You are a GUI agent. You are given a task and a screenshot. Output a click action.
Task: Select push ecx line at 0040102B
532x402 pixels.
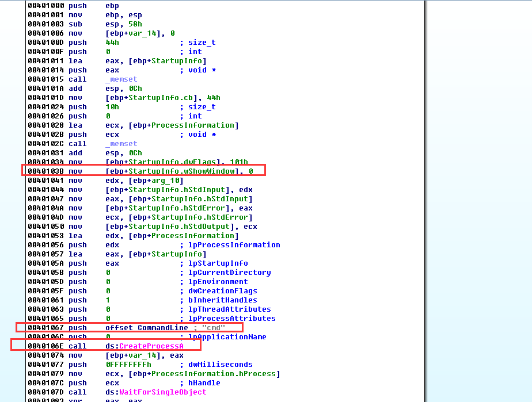[122, 134]
